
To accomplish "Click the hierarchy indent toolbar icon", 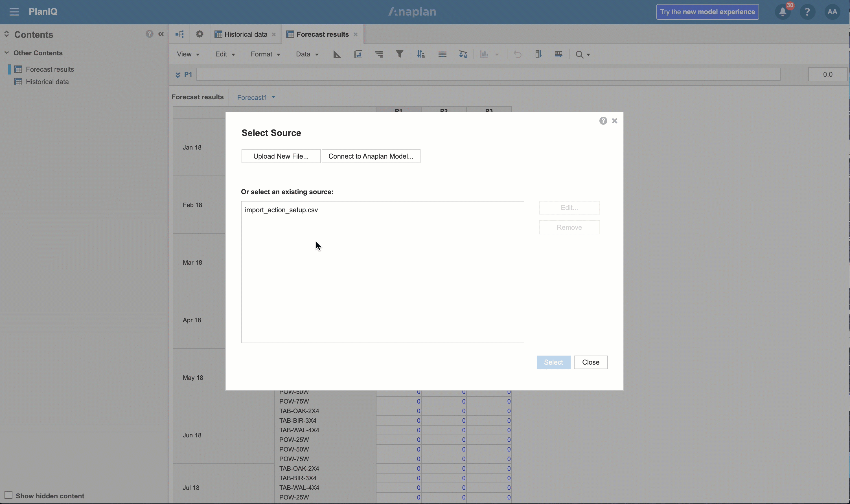I will (x=379, y=54).
